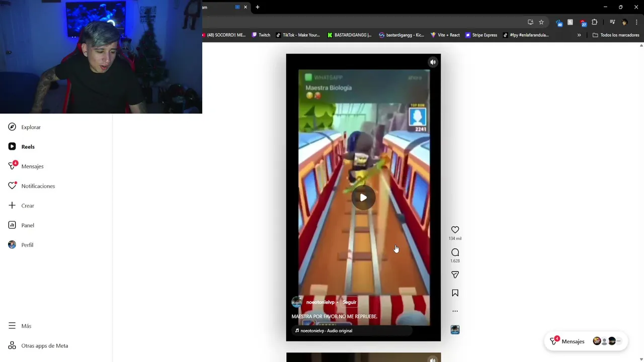
Task: Open TikTok - Make Your bookmark
Action: point(298,35)
